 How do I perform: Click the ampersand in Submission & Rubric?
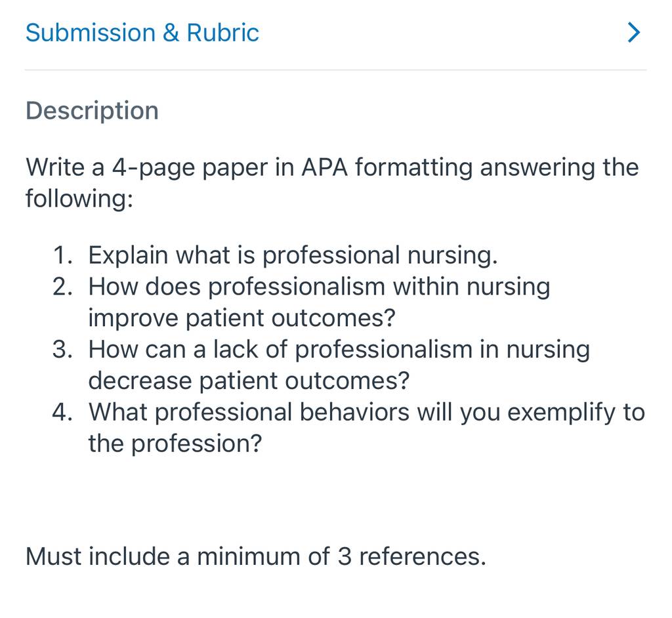[171, 33]
